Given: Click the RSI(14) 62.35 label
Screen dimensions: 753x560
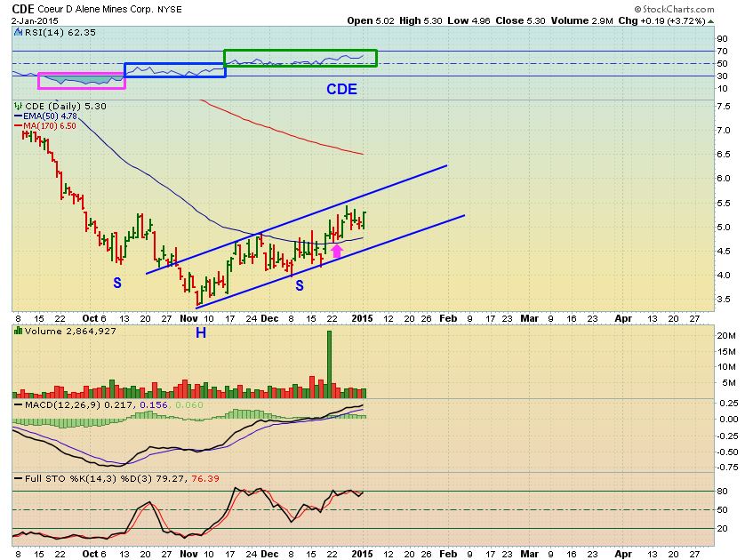Looking at the screenshot, I should pos(60,32).
